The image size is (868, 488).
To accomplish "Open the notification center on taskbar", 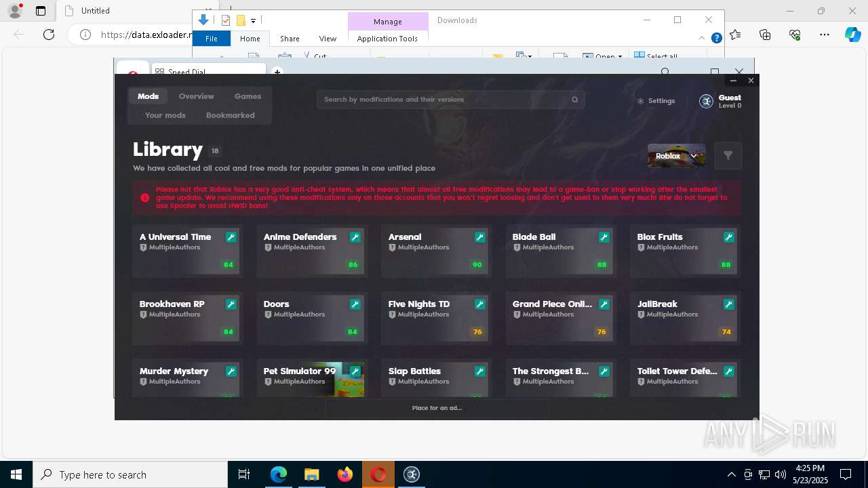I will [x=846, y=474].
